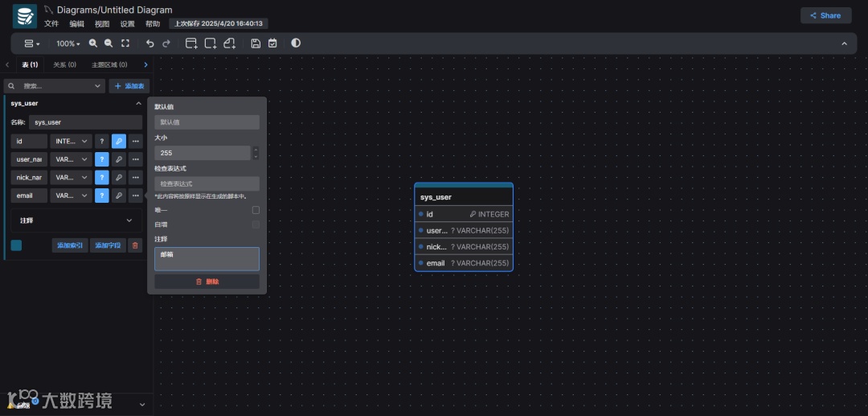
Task: Click the Diagrams/Untitled Diagram title
Action: tap(115, 10)
